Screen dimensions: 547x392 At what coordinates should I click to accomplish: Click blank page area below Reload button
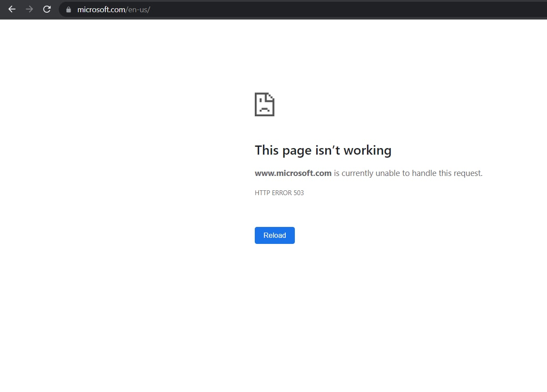point(274,314)
